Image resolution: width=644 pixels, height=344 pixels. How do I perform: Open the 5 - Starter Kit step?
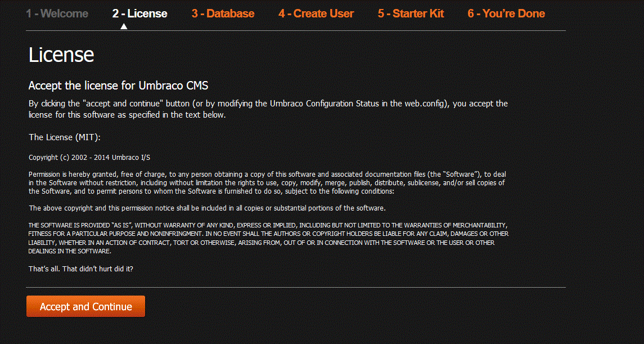point(411,14)
